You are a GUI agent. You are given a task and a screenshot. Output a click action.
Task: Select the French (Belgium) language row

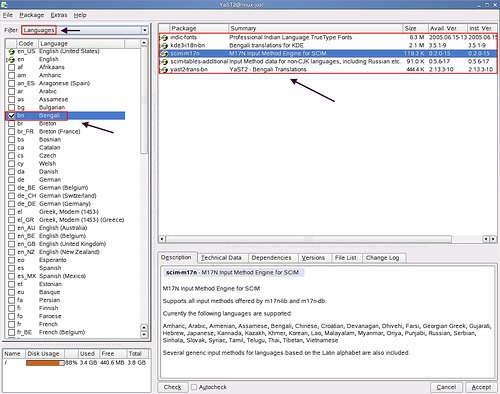pos(66,332)
